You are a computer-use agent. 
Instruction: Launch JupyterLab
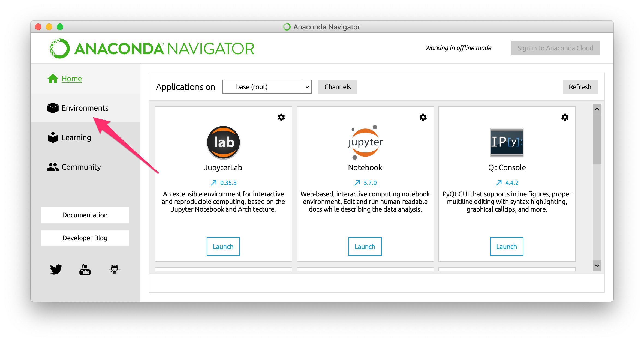click(x=223, y=247)
